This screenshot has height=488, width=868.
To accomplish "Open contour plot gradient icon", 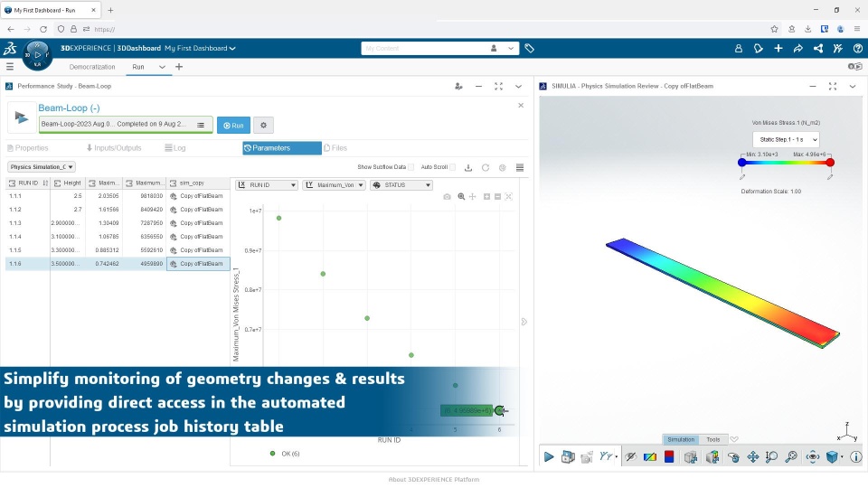I will tap(650, 457).
